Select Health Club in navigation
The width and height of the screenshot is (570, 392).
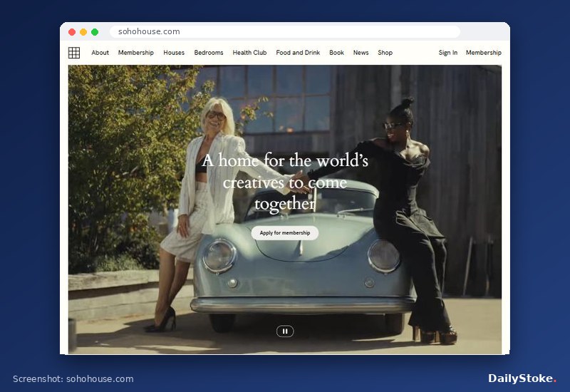pos(249,53)
